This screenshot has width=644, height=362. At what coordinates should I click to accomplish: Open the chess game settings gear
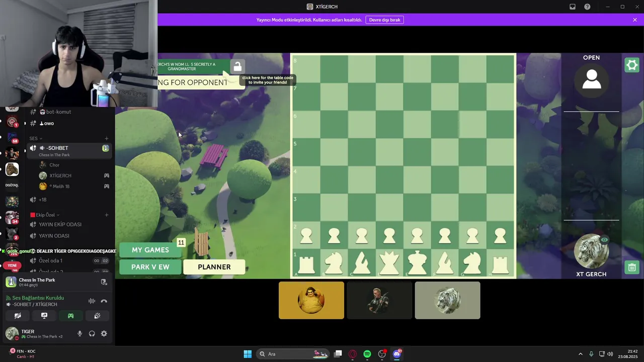pyautogui.click(x=631, y=65)
